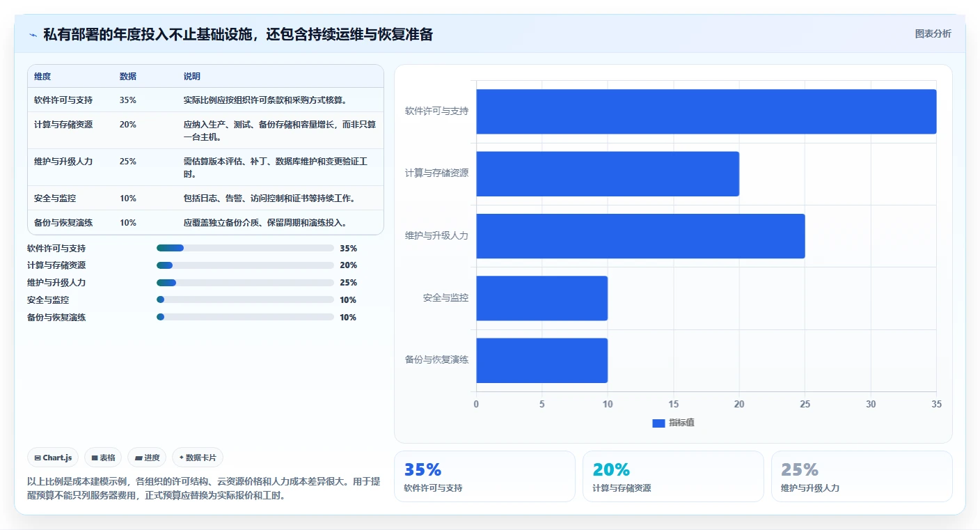This screenshot has height=530, width=980.
Task: Open the 35% 软件许可与支持 data card
Action: [x=484, y=476]
